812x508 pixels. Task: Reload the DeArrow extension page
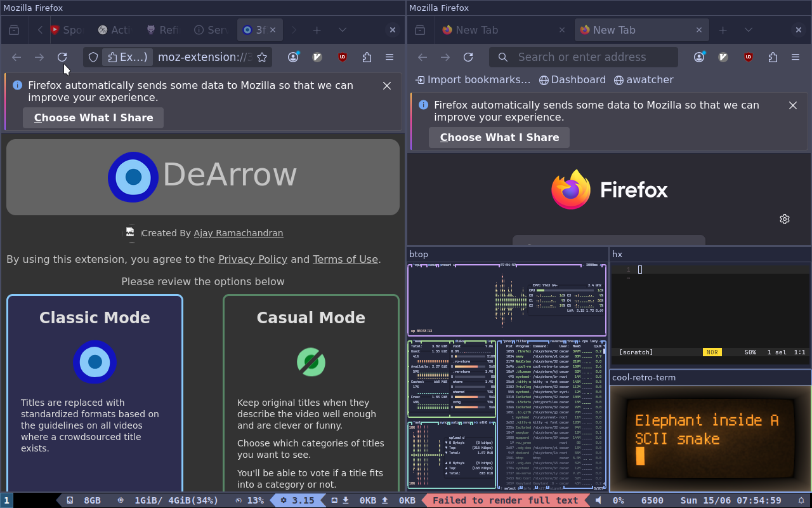62,57
